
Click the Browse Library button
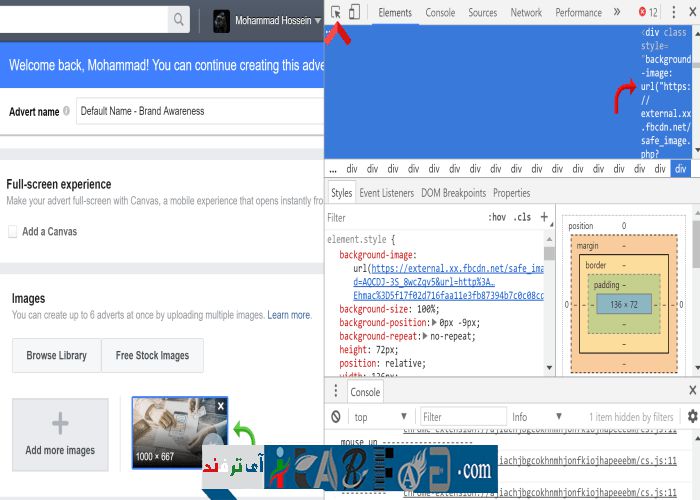coord(56,355)
